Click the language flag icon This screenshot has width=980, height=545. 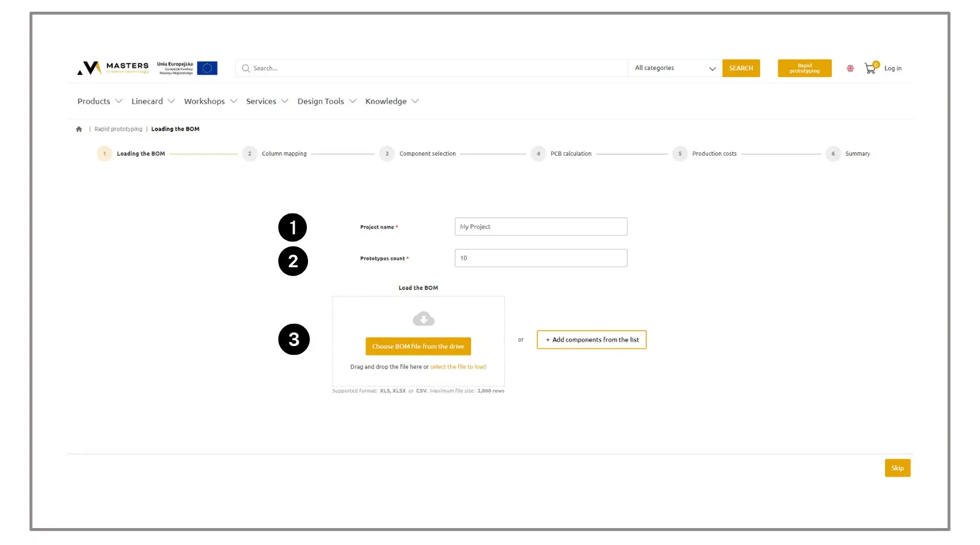[850, 68]
